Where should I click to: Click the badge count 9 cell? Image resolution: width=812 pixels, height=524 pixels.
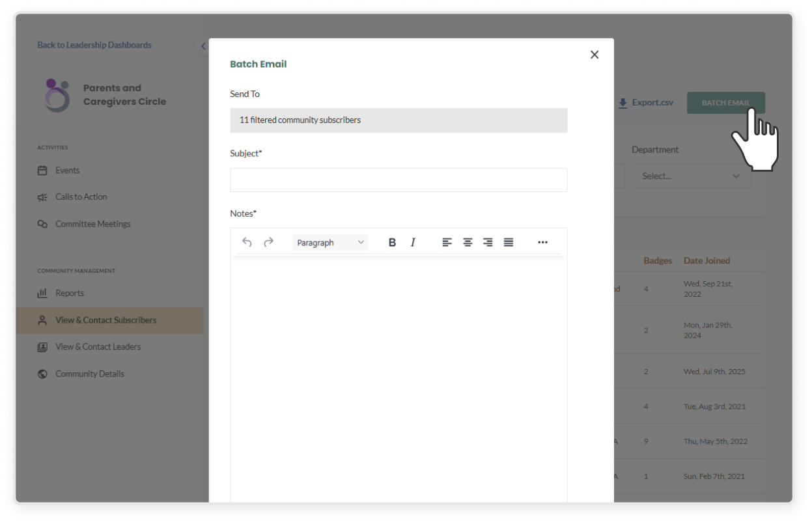tap(646, 441)
